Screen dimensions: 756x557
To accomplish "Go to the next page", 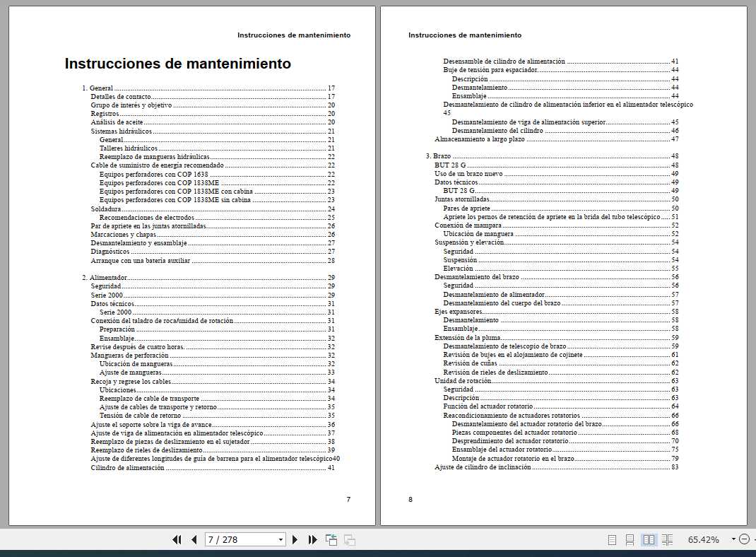I will (x=295, y=540).
